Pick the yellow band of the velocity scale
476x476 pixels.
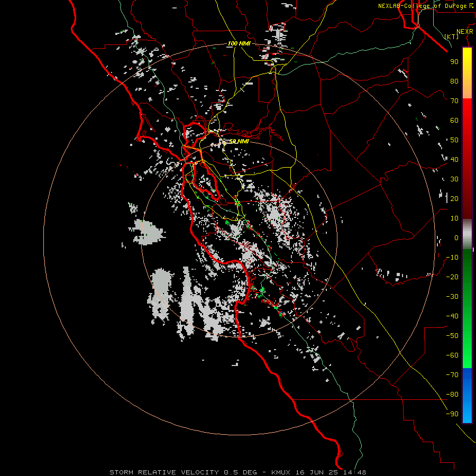point(467,73)
